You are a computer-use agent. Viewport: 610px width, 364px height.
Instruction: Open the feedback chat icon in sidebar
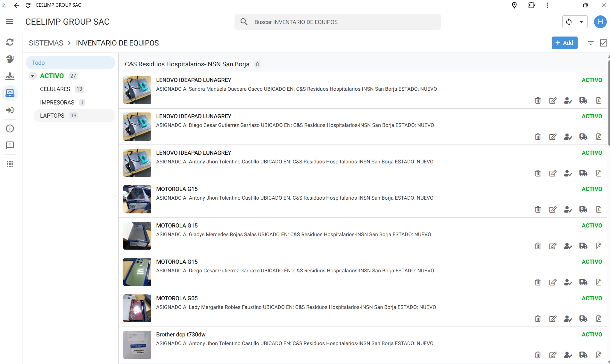point(10,145)
